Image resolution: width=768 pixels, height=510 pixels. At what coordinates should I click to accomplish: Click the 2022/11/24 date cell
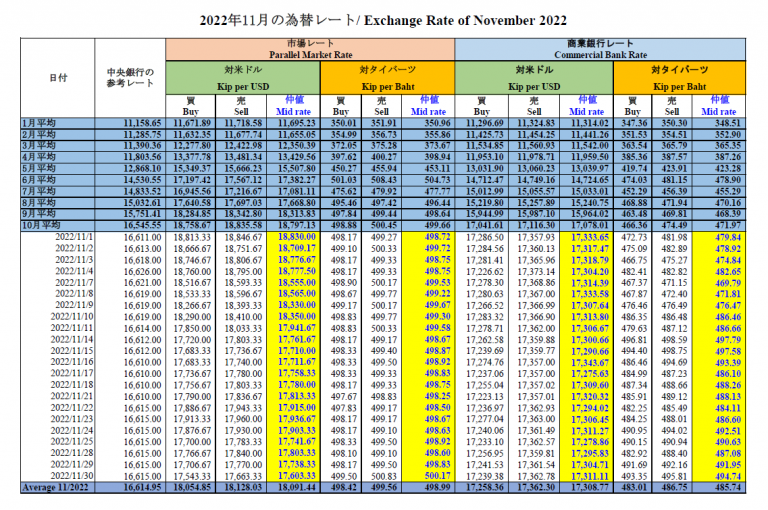(x=74, y=431)
